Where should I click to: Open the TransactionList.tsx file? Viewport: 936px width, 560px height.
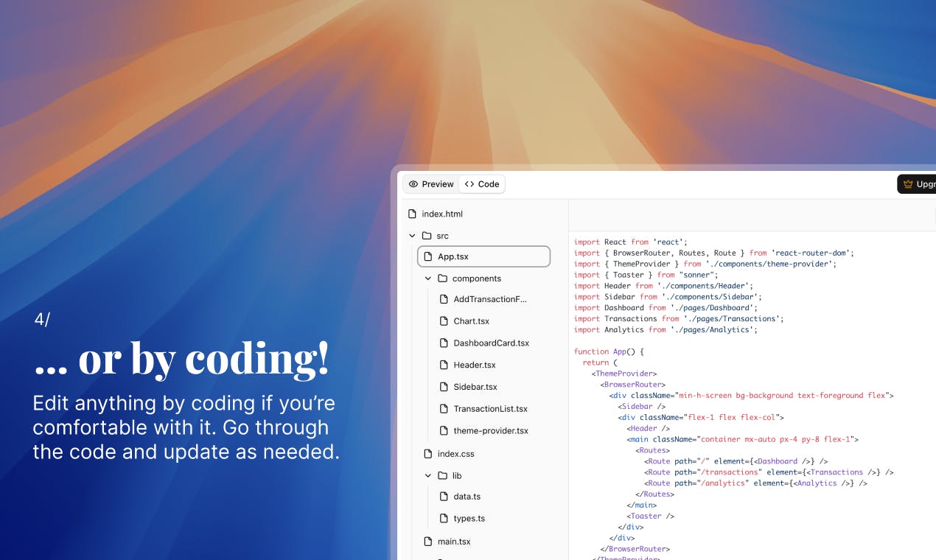point(490,409)
